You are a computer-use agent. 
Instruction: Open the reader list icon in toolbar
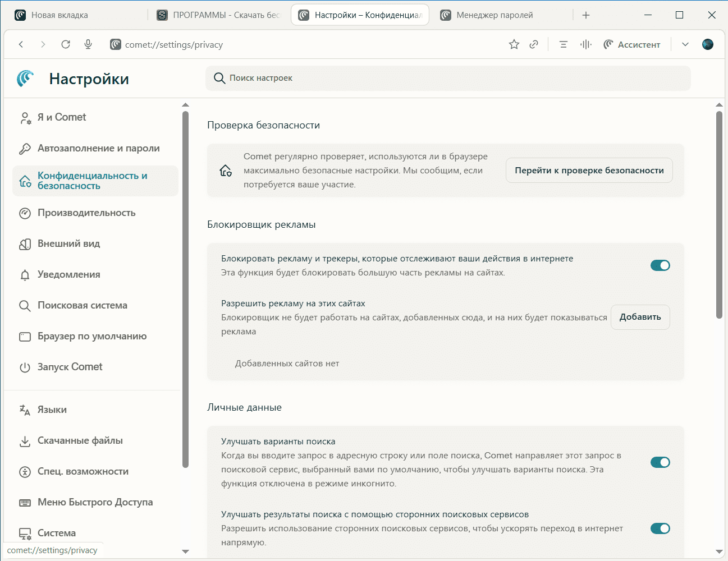(564, 44)
